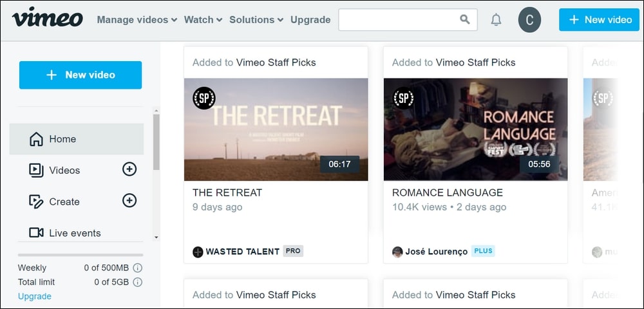Click the Videos library icon in sidebar
Screen dimensions: 644x309
click(36, 170)
